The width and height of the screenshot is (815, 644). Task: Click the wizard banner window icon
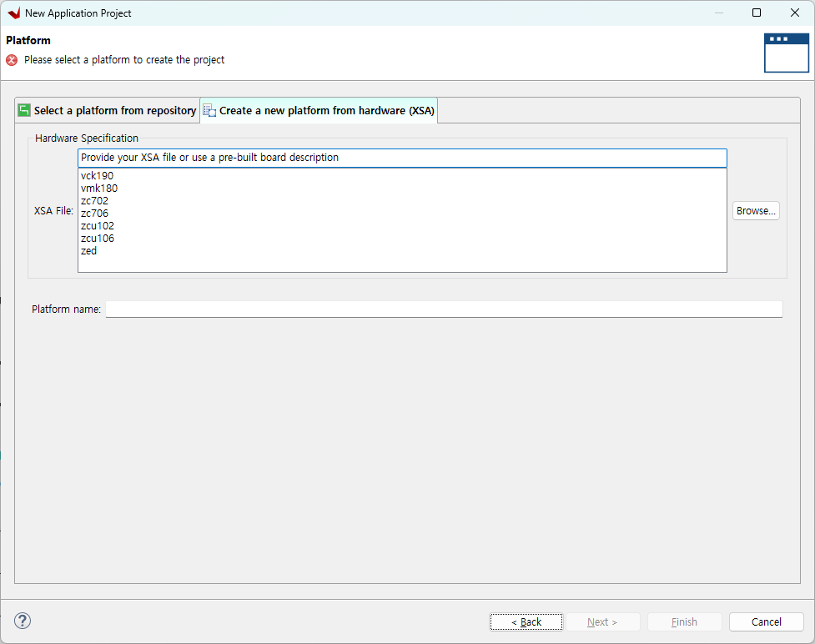(786, 53)
